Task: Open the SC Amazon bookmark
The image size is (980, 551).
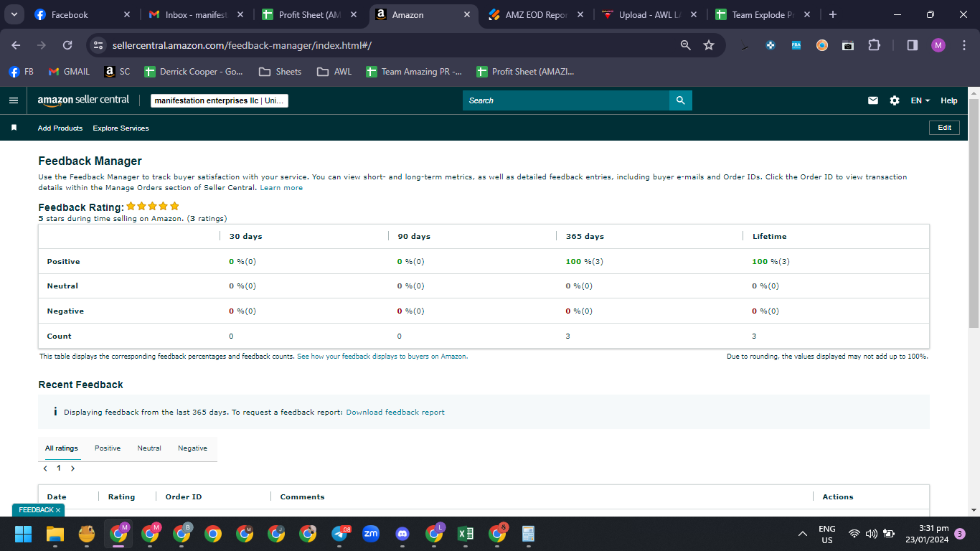Action: [x=117, y=72]
